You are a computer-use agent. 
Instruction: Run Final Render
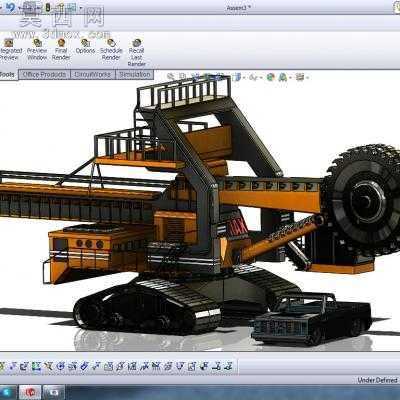(x=61, y=50)
